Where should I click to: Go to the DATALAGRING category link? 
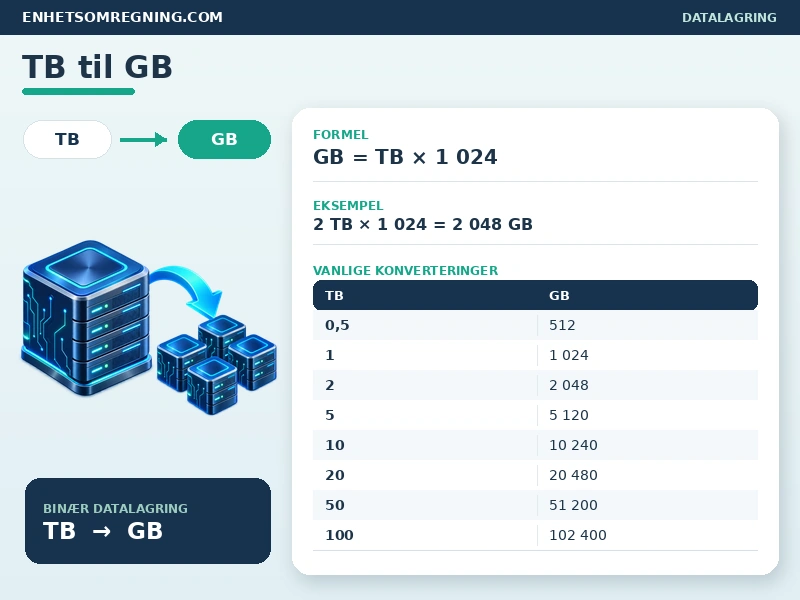(729, 17)
